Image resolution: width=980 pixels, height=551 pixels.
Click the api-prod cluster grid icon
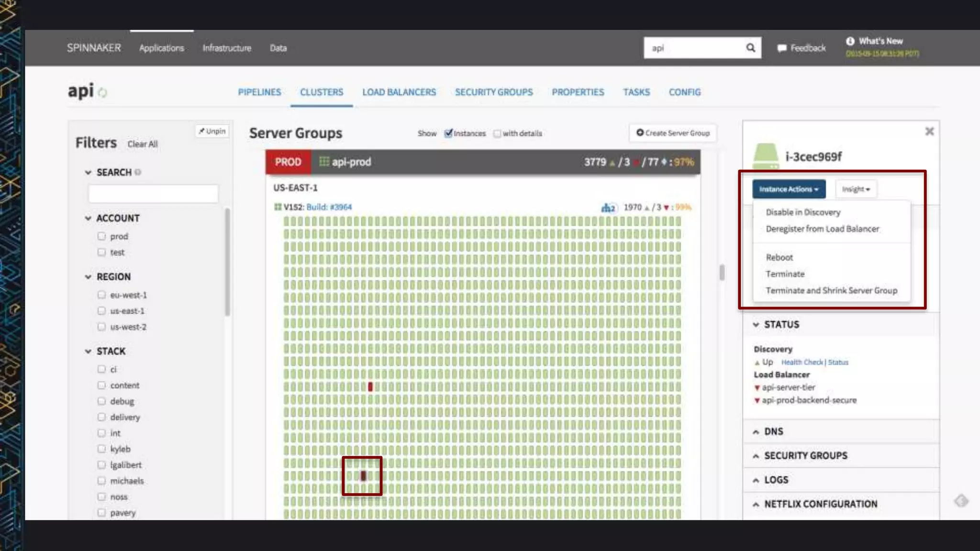click(x=324, y=162)
